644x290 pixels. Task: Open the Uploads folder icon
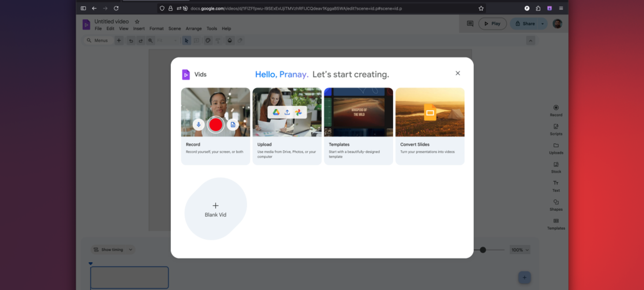(x=556, y=146)
